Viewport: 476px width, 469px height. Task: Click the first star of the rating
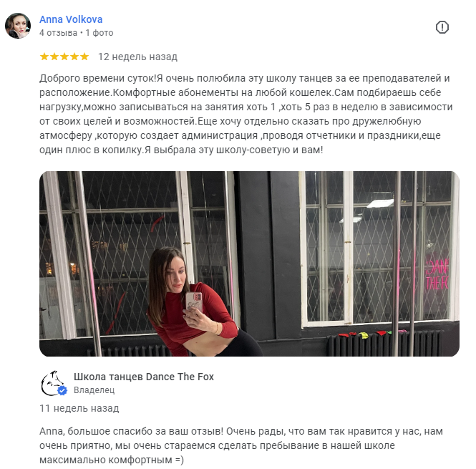44,57
